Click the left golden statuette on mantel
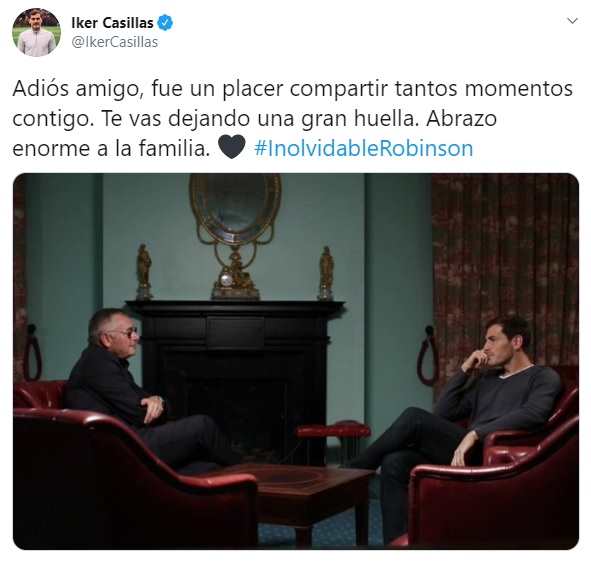 144,271
